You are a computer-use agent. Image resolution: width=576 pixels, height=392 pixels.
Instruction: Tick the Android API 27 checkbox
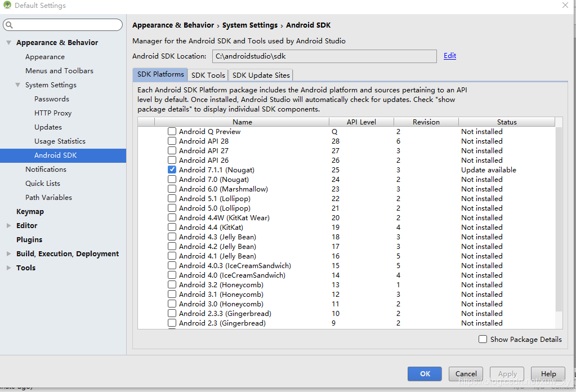tap(172, 150)
